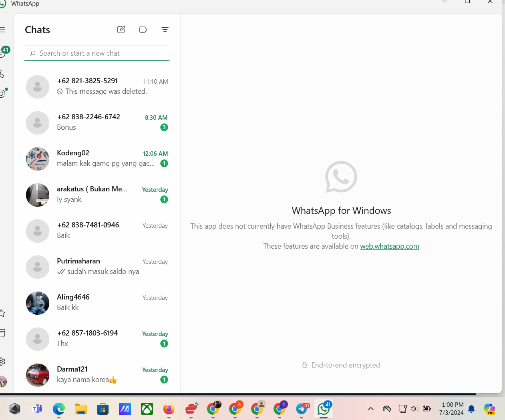
Task: Open the Darma121 chat
Action: pyautogui.click(x=97, y=375)
